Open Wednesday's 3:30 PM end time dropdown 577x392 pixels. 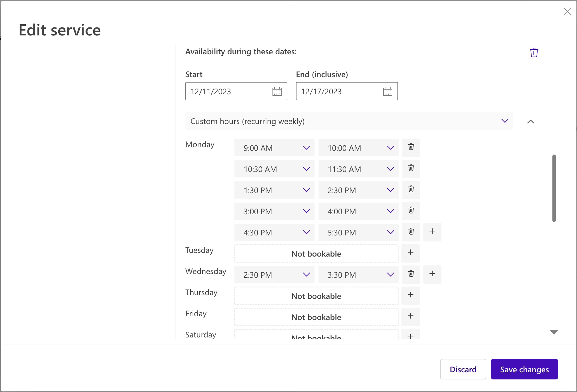click(x=390, y=275)
